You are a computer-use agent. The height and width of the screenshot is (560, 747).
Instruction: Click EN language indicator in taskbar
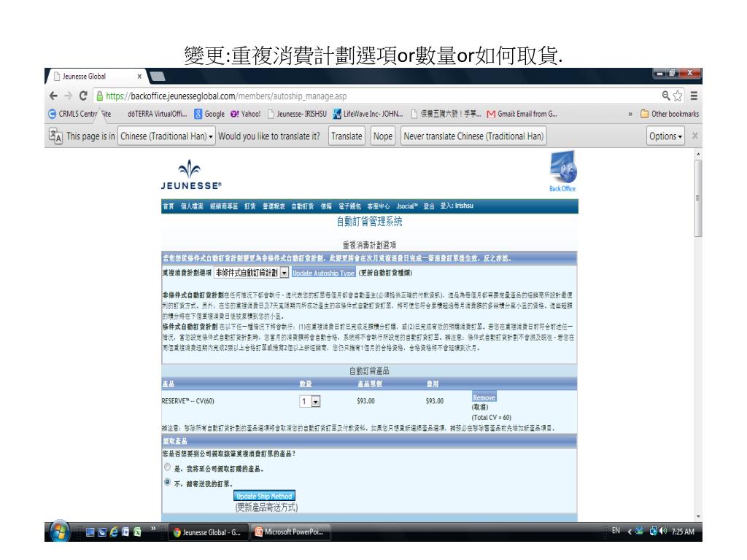pos(616,531)
